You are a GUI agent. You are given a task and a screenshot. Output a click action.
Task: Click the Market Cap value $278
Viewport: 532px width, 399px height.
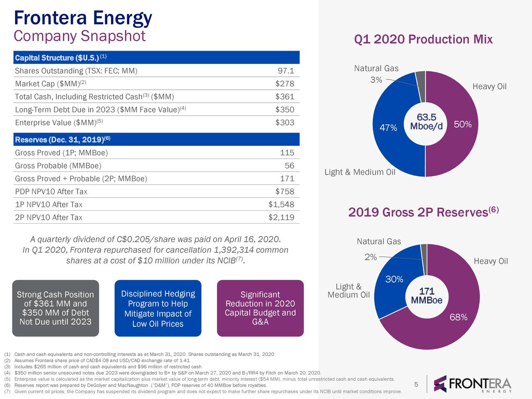click(285, 84)
